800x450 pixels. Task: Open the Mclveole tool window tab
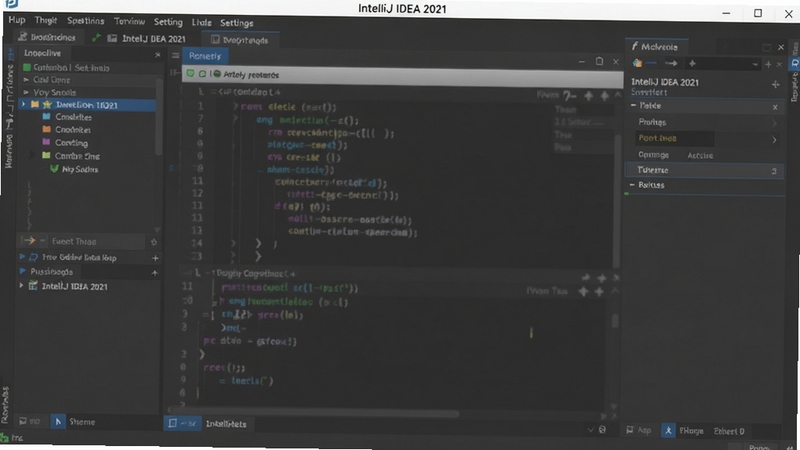click(x=658, y=47)
